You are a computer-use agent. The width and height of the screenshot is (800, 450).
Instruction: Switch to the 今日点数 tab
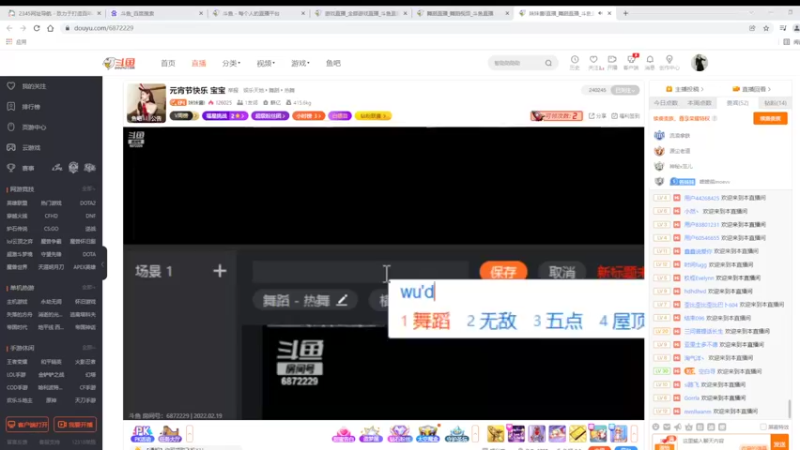click(666, 103)
